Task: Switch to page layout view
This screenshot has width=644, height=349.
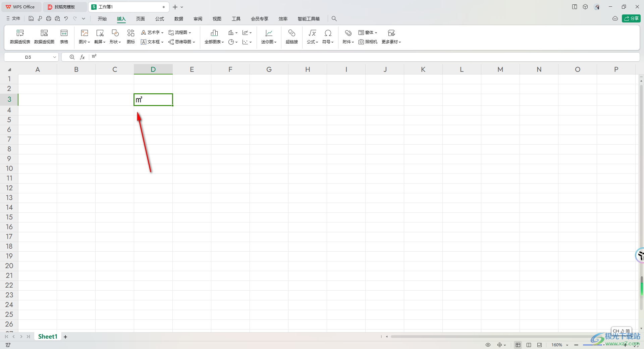Action: tap(529, 345)
